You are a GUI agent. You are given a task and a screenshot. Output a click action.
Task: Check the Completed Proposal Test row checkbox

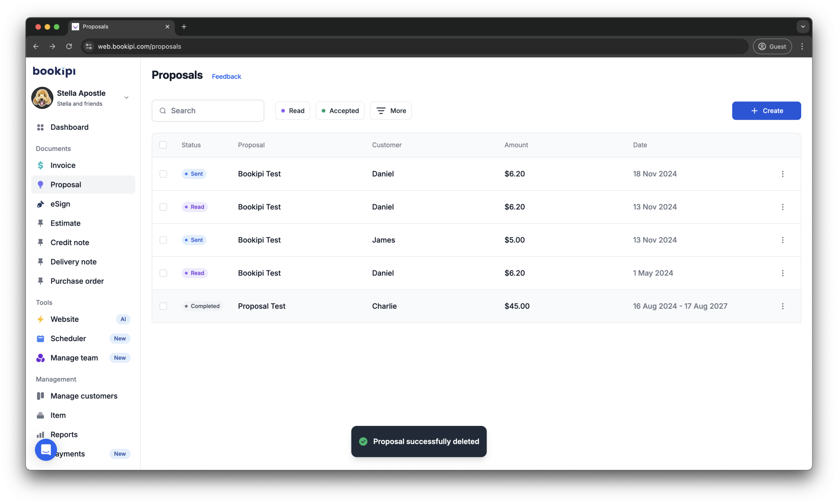163,306
